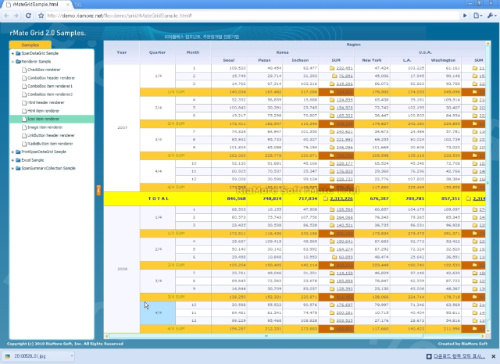Open Korea SUM value link, 2007 month 11
Image resolution: width=500 pixels, height=364 pixels.
[x=344, y=172]
